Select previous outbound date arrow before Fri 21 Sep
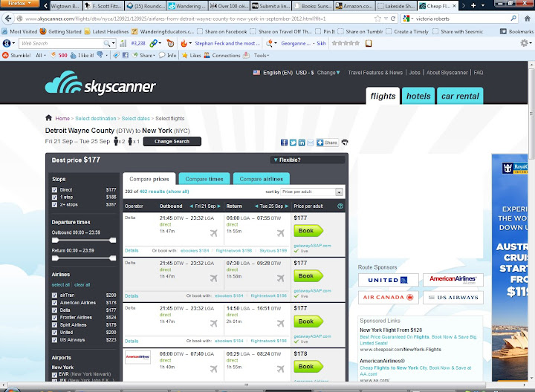Viewport: 535px width, 392px height. (192, 206)
